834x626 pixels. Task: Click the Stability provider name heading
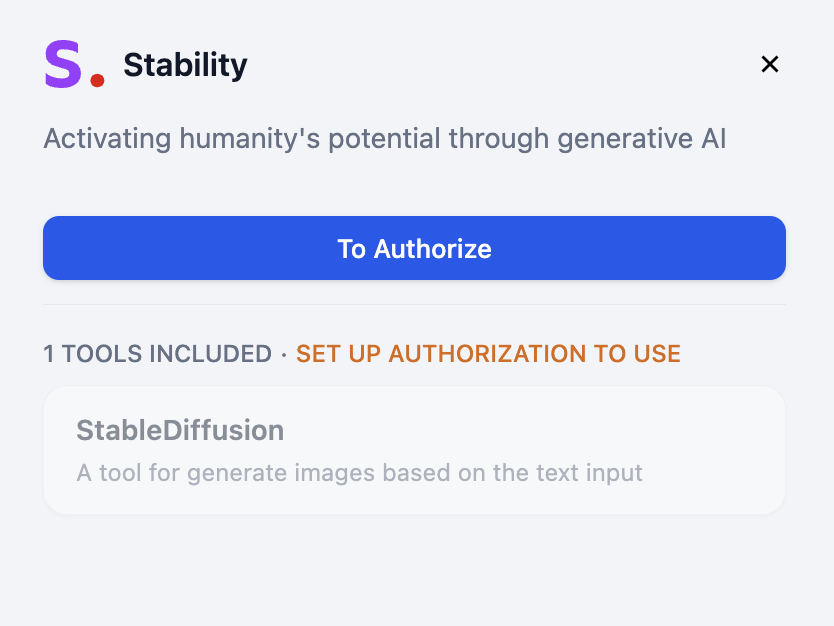[x=185, y=66]
